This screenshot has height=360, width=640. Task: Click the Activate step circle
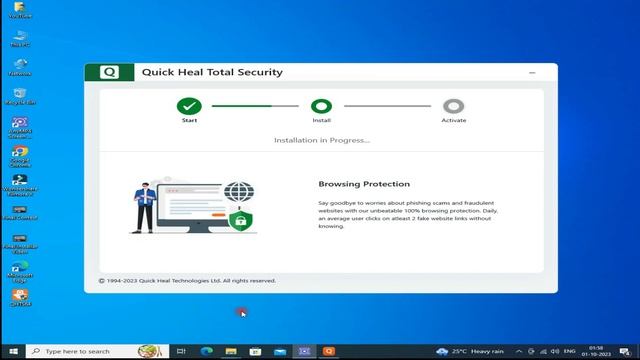coord(453,106)
